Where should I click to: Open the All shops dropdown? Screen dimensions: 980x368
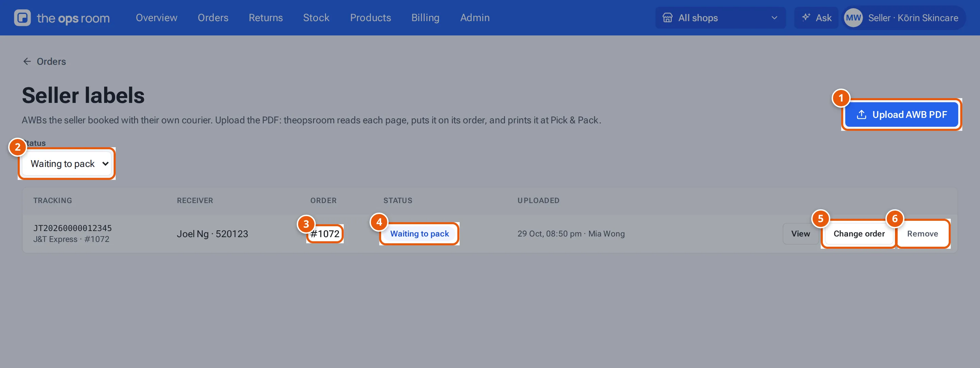click(720, 17)
